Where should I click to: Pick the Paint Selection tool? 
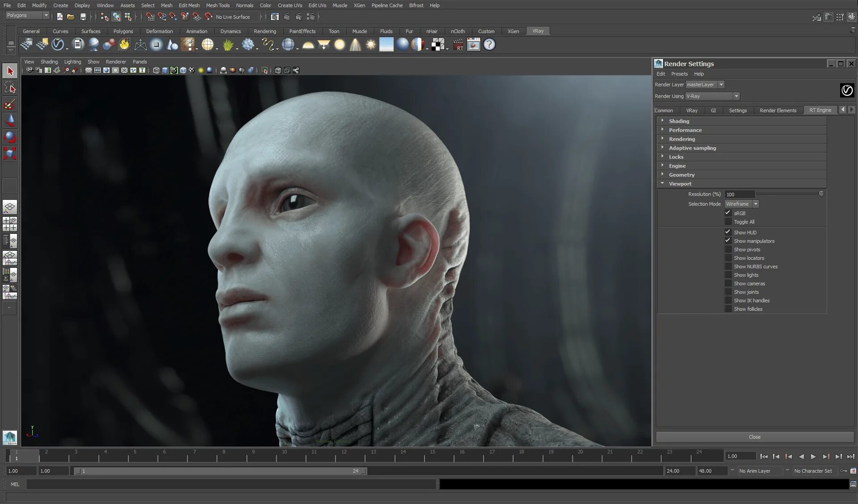click(x=10, y=105)
